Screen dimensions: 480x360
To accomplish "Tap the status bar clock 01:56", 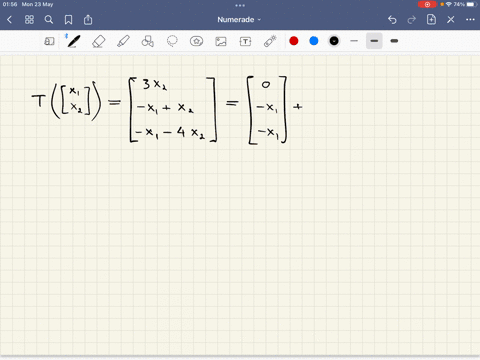I will (10, 4).
